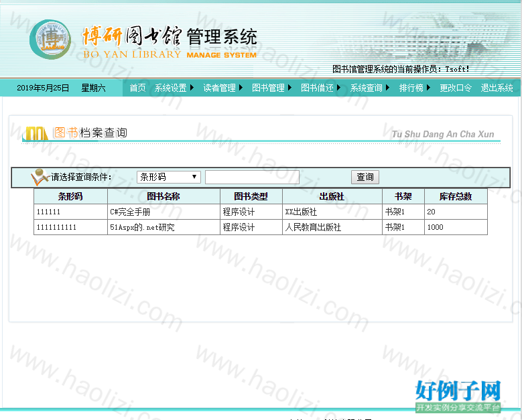
Task: Click the reader icon next to 请选择查询条件
Action: 40,177
